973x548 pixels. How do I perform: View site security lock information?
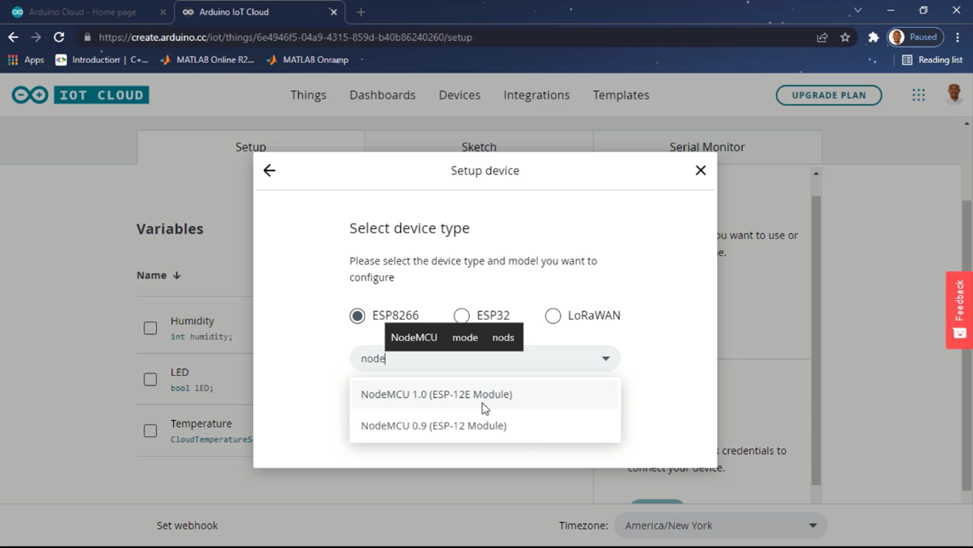coord(87,37)
